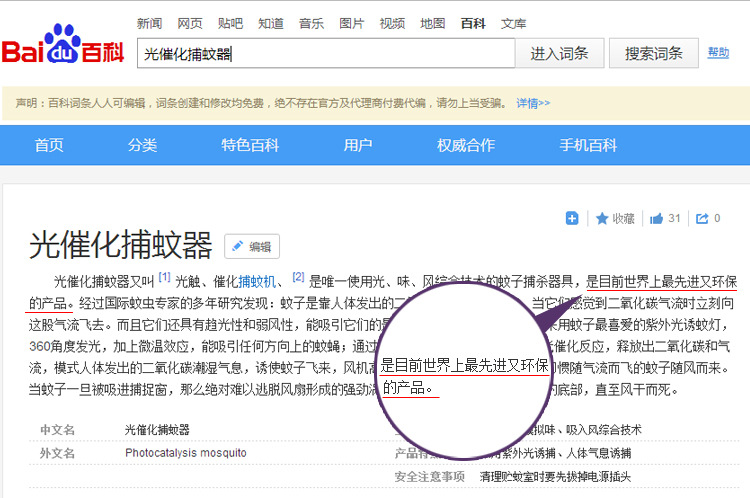Follow the blue 捕蚊机 hyperlink

257,282
